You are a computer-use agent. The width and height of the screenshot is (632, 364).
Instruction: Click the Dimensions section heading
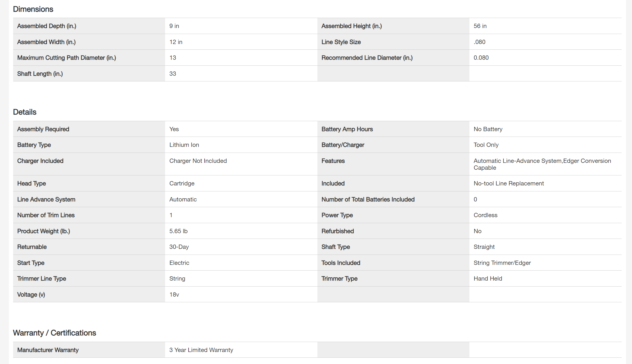pyautogui.click(x=33, y=9)
